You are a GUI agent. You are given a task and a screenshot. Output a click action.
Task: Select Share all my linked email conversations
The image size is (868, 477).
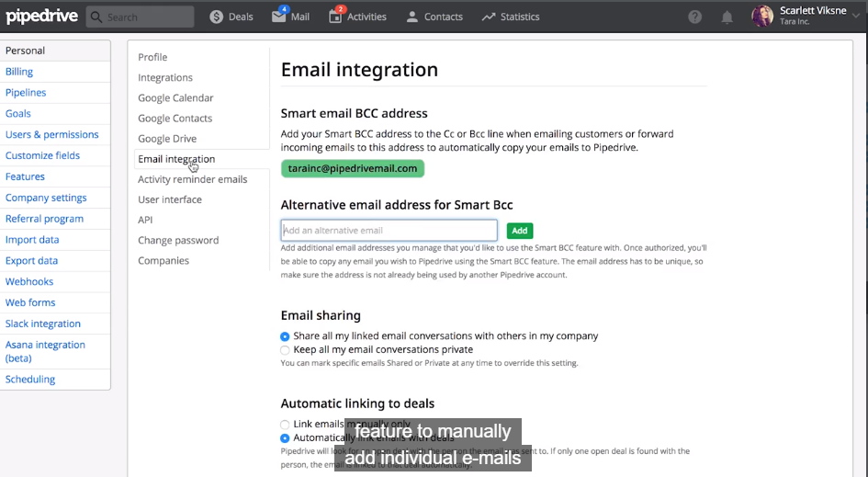coord(285,336)
